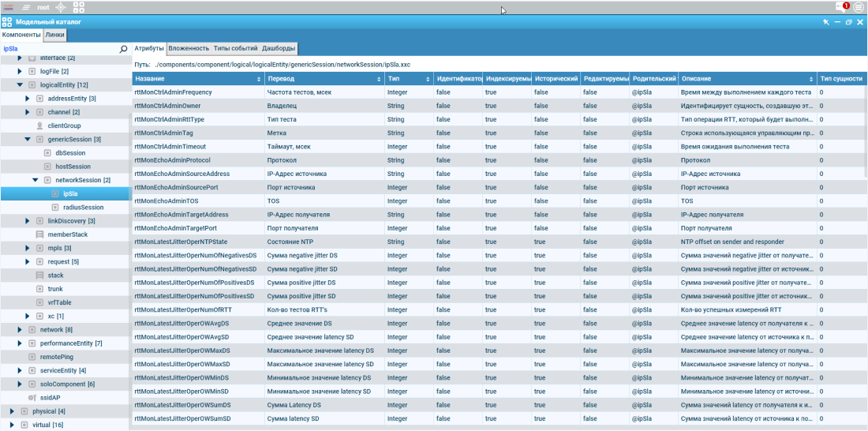Expand the linkDiscovery tree node
Image resolution: width=868 pixels, height=431 pixels.
click(27, 221)
